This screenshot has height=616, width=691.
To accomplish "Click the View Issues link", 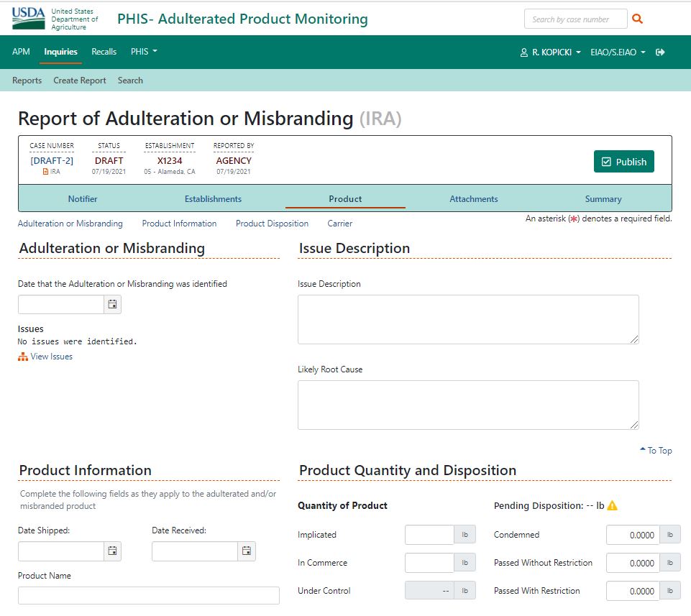I will coord(51,357).
